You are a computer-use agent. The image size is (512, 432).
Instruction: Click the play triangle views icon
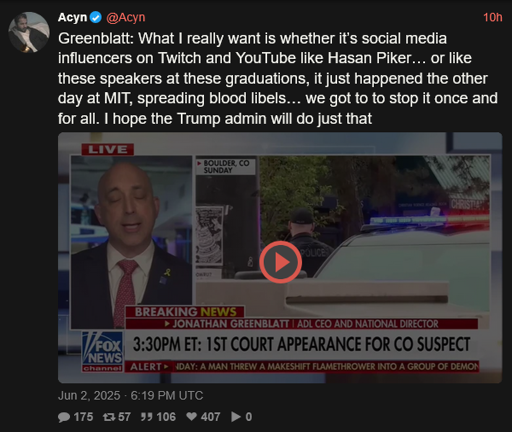click(x=236, y=417)
